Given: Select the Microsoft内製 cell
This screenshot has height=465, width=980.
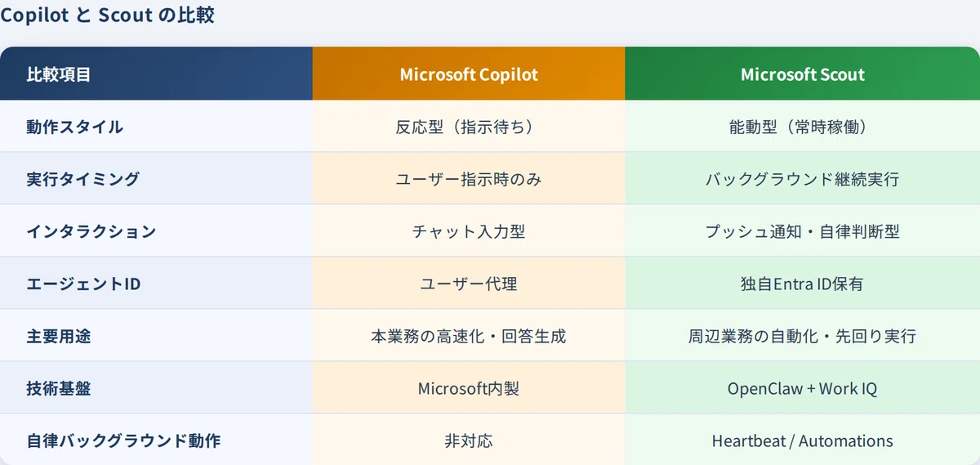Looking at the screenshot, I should click(x=469, y=388).
